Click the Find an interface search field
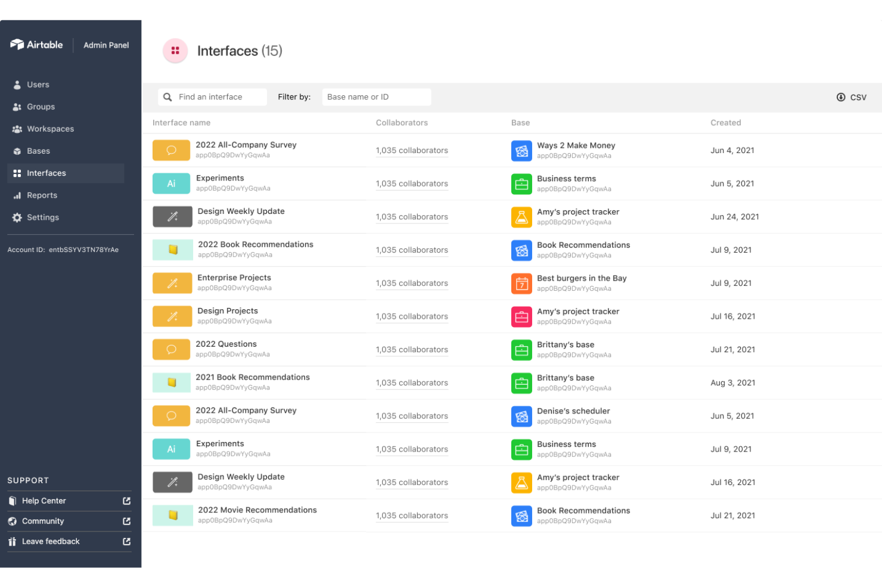 click(212, 97)
